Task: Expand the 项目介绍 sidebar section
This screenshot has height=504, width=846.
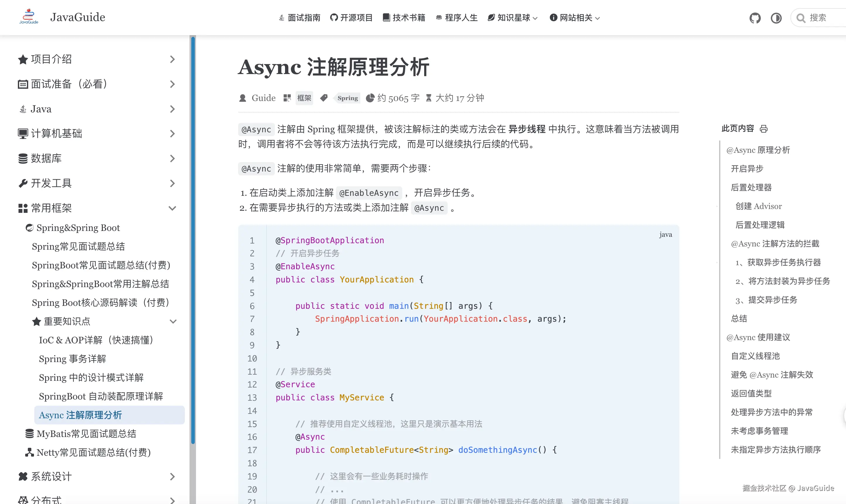Action: (x=172, y=59)
